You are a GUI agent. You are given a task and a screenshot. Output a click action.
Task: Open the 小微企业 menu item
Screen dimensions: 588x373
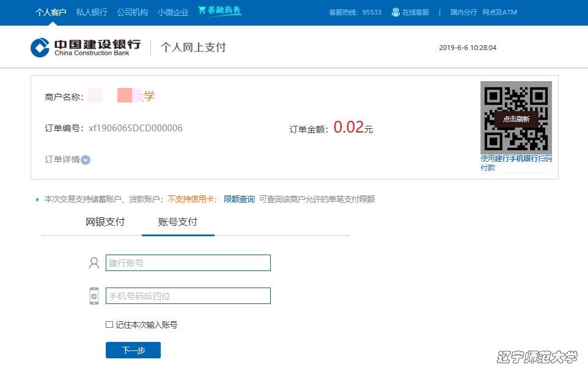[x=173, y=12]
